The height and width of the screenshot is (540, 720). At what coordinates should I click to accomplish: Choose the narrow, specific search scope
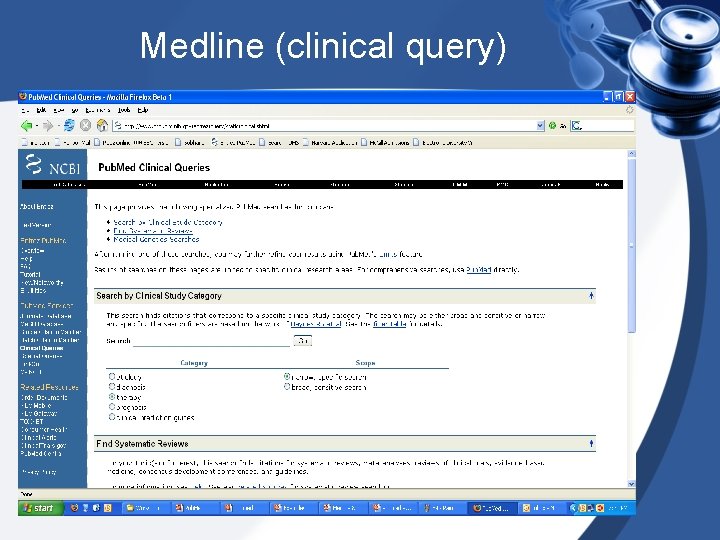point(287,377)
